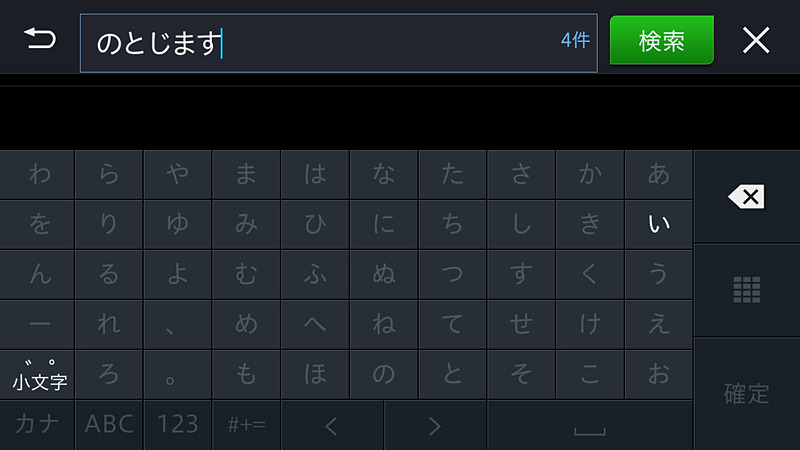Image resolution: width=800 pixels, height=450 pixels.
Task: Focus the のとじます search text field
Action: pyautogui.click(x=320, y=42)
